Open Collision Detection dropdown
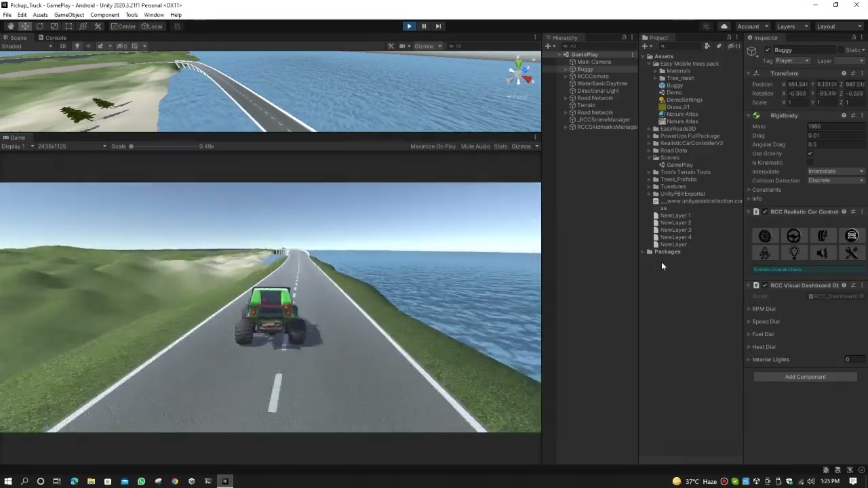The width and height of the screenshot is (868, 488). pos(836,180)
